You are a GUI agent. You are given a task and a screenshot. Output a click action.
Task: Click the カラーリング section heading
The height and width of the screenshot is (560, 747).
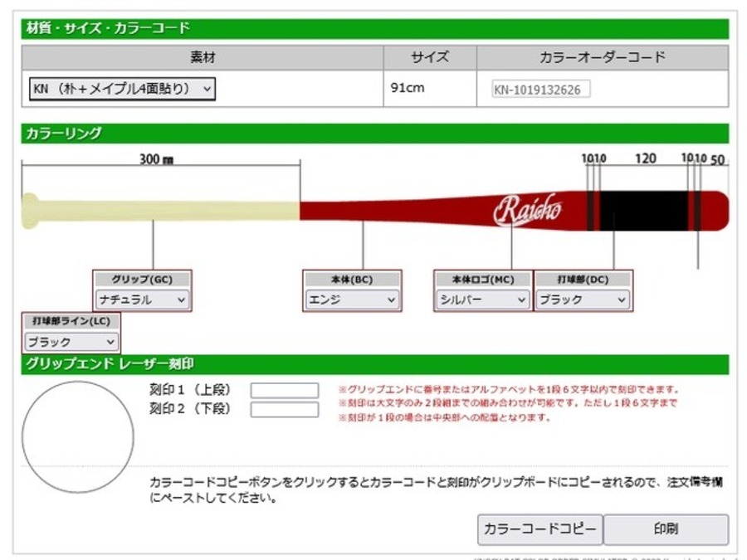click(x=63, y=134)
